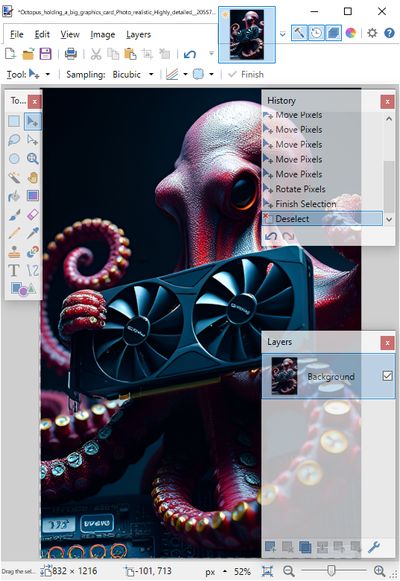This screenshot has width=400, height=581.
Task: Select Finish Selection history entry
Action: [322, 204]
